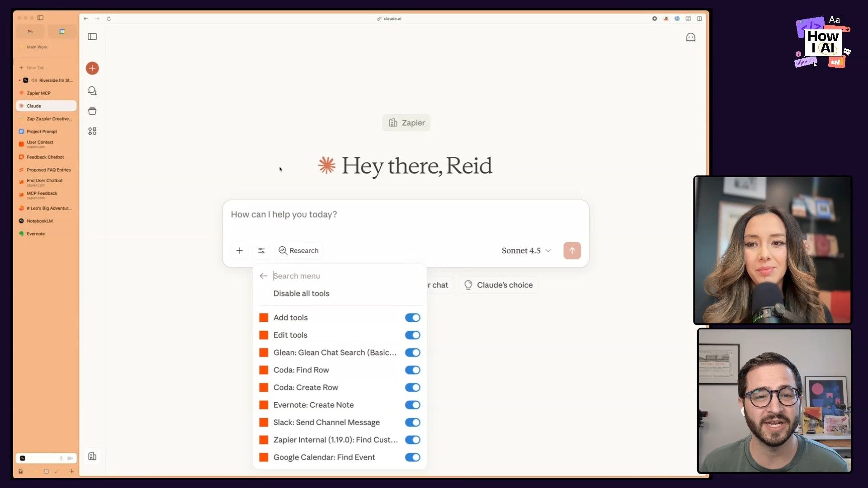Click the Slack: Send Channel Message label

(326, 422)
